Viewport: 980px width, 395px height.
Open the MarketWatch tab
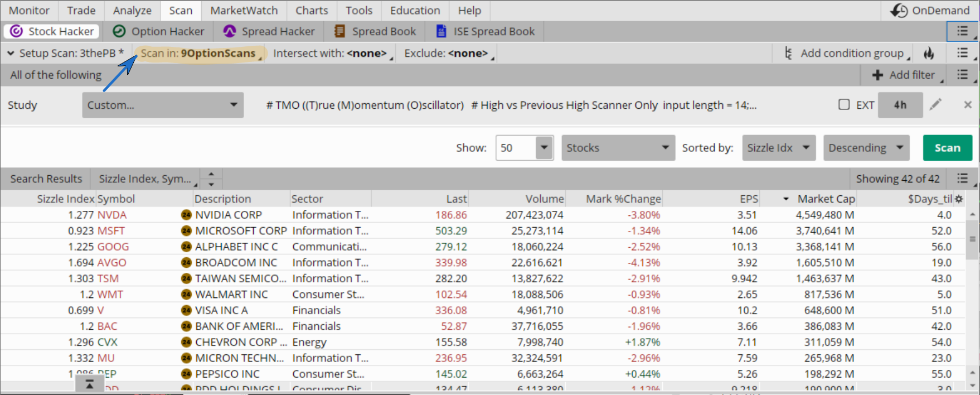point(244,11)
